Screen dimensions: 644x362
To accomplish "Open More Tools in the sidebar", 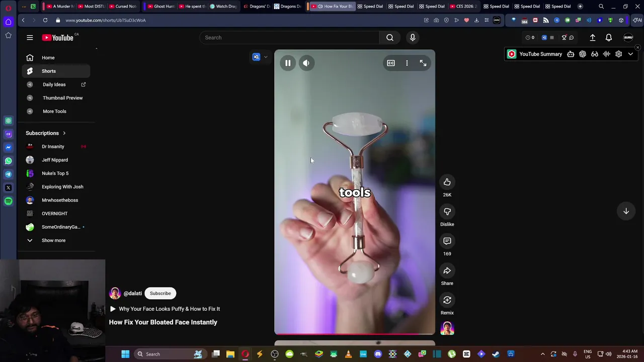I will [56, 111].
